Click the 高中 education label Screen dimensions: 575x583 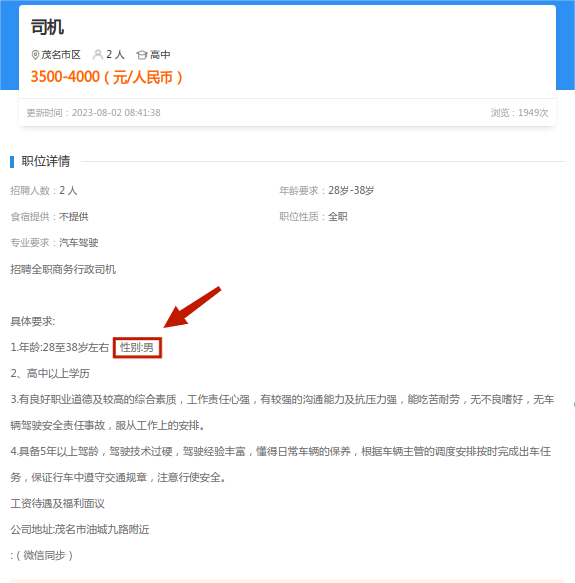pyautogui.click(x=160, y=55)
